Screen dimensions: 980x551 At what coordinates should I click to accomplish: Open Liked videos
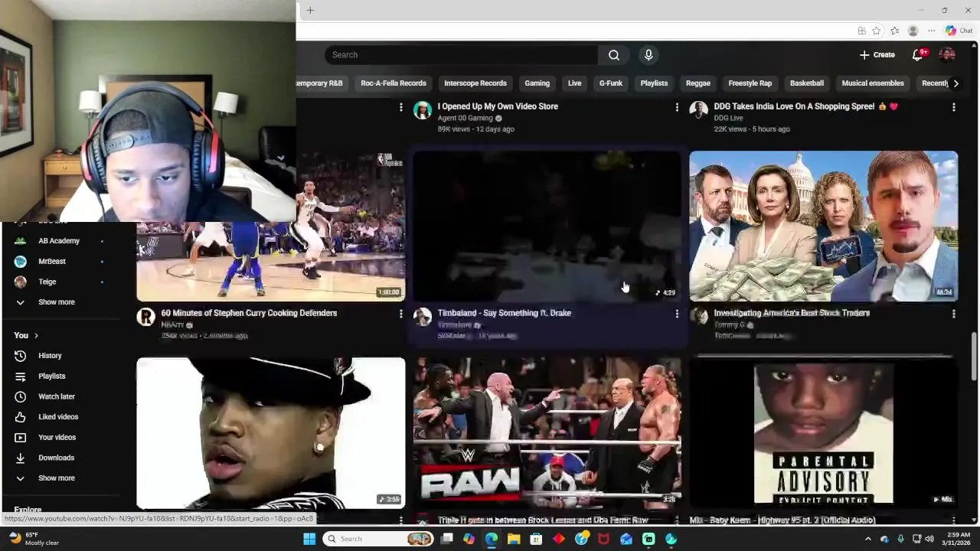pyautogui.click(x=57, y=417)
